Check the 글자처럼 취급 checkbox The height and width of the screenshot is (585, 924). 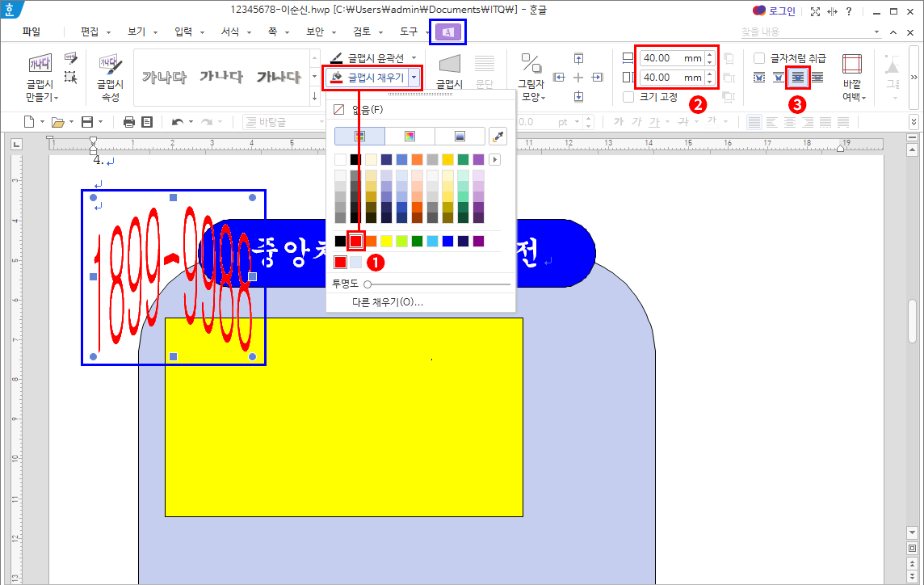click(x=759, y=58)
